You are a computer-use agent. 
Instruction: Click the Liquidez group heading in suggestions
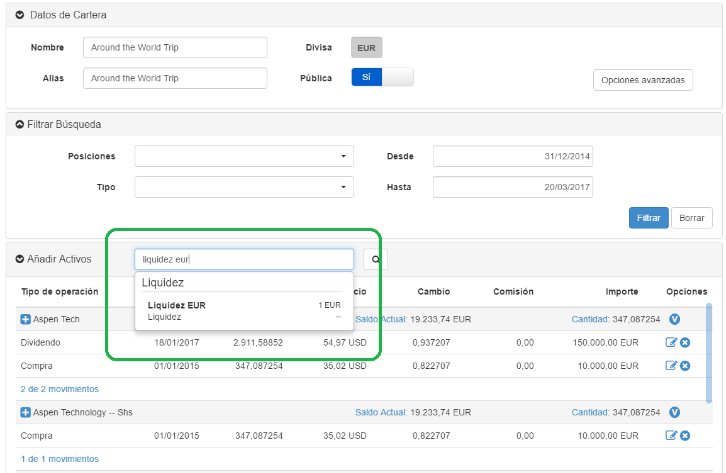pyautogui.click(x=163, y=282)
